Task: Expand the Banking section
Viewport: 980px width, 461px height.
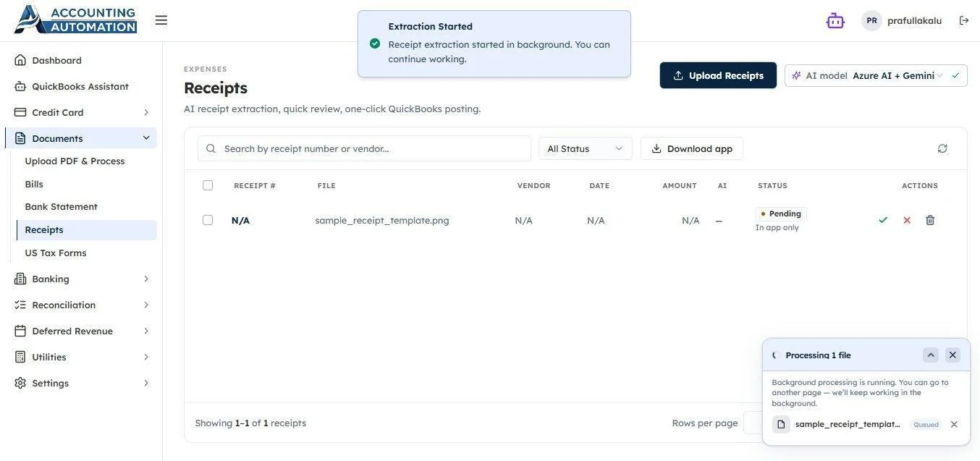Action: pyautogui.click(x=81, y=279)
